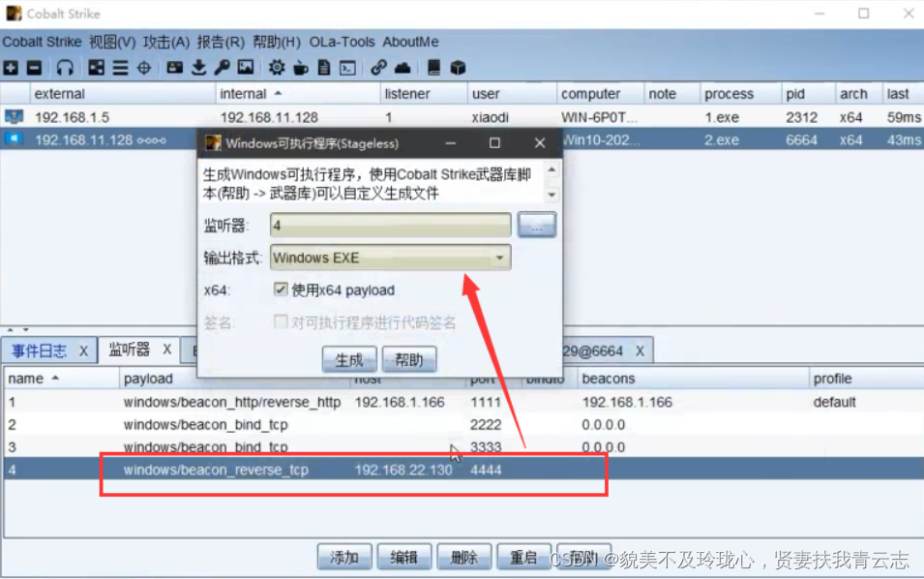Viewport: 924px width, 579px height.
Task: Open the 帮助(H) menu in menu bar
Action: (277, 42)
